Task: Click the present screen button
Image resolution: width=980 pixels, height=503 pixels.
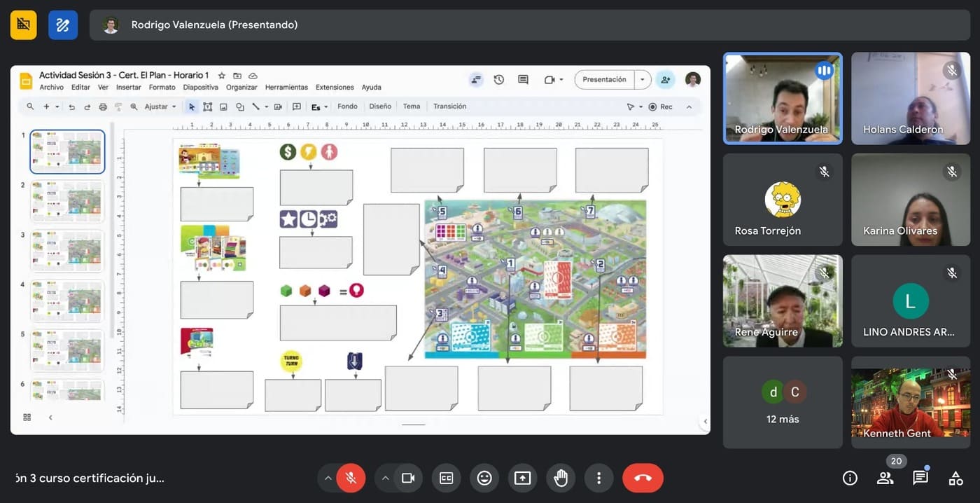Action: (522, 478)
